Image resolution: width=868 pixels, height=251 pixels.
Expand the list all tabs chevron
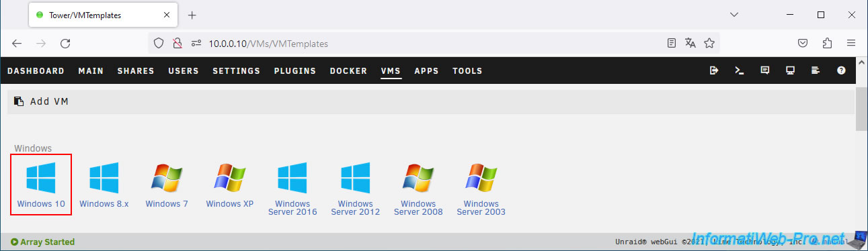(734, 15)
